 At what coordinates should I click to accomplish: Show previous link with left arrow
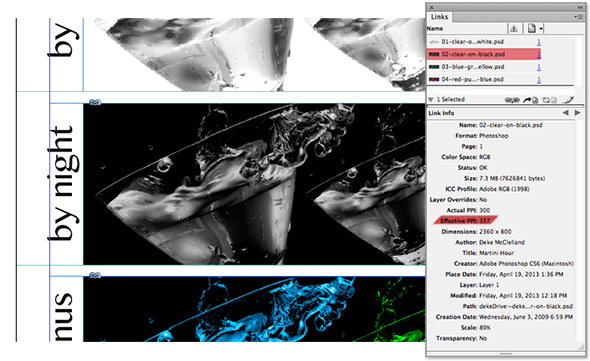[565, 113]
